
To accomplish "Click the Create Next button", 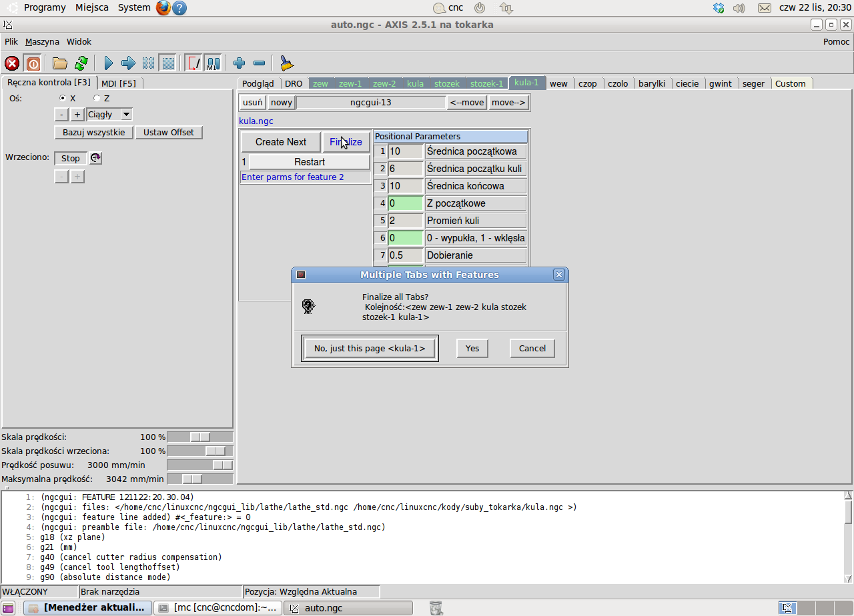I will point(281,141).
